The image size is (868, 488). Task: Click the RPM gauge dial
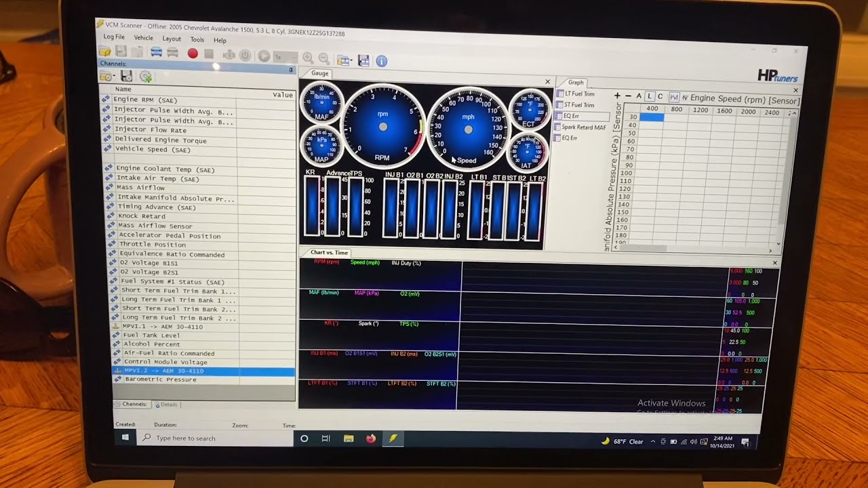coord(383,126)
